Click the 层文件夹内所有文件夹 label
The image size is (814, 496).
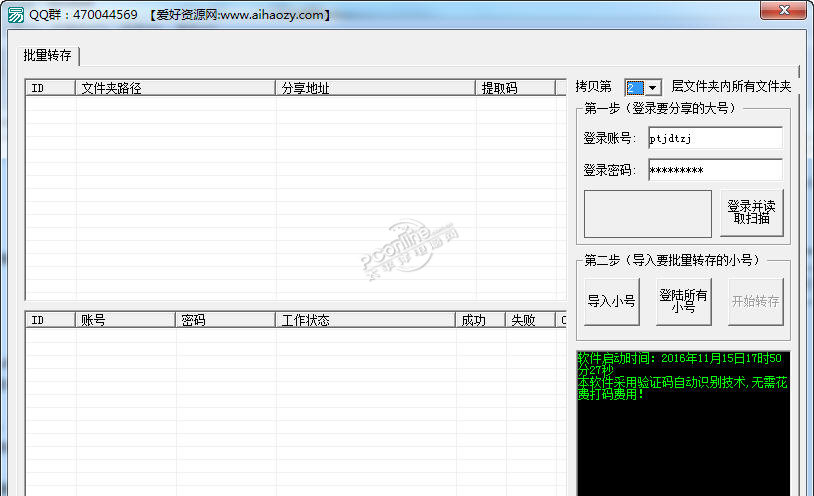click(731, 86)
